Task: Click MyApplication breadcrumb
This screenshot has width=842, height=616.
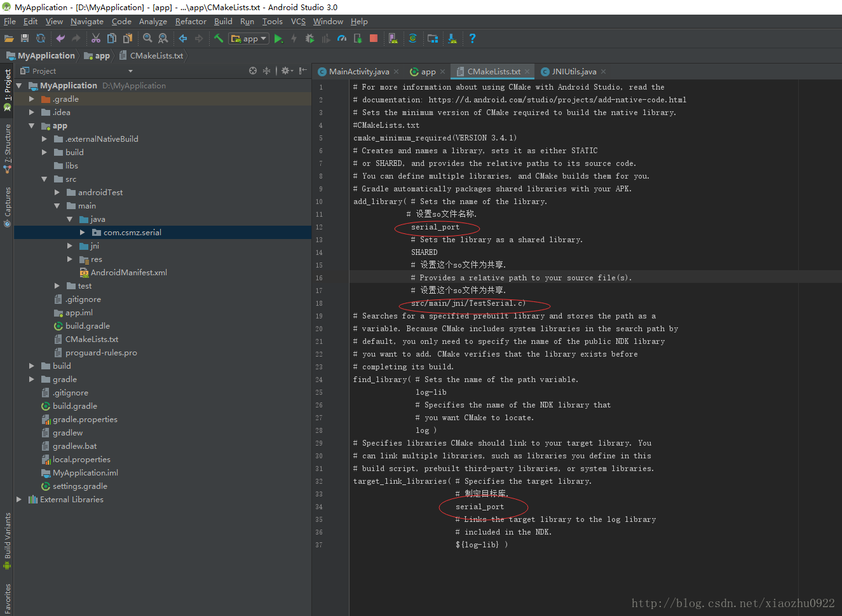Action: 41,56
